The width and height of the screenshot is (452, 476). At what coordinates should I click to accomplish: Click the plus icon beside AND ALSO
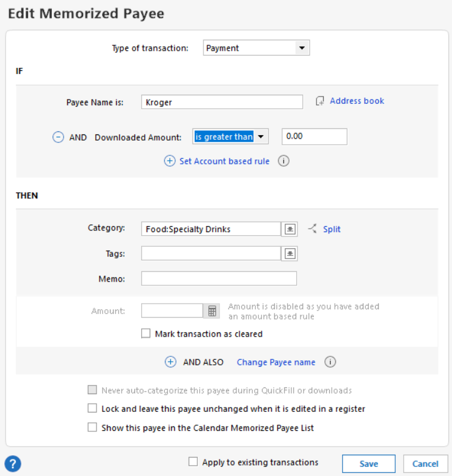click(170, 362)
